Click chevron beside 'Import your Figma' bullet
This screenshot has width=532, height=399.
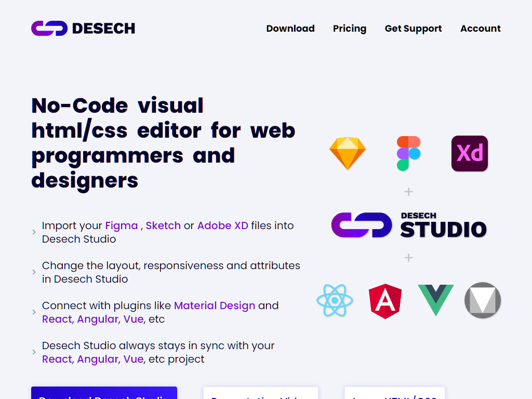coord(34,232)
